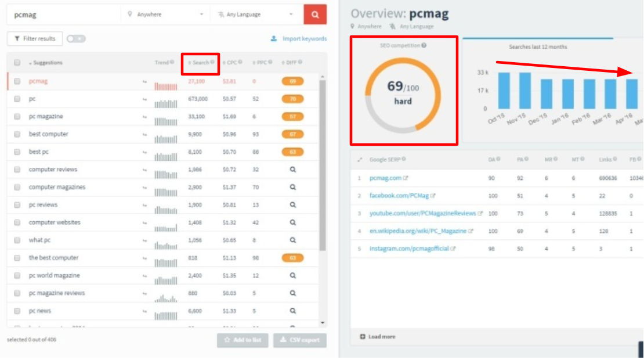Open the Anywhere location dropdown
This screenshot has width=644, height=360.
point(165,15)
